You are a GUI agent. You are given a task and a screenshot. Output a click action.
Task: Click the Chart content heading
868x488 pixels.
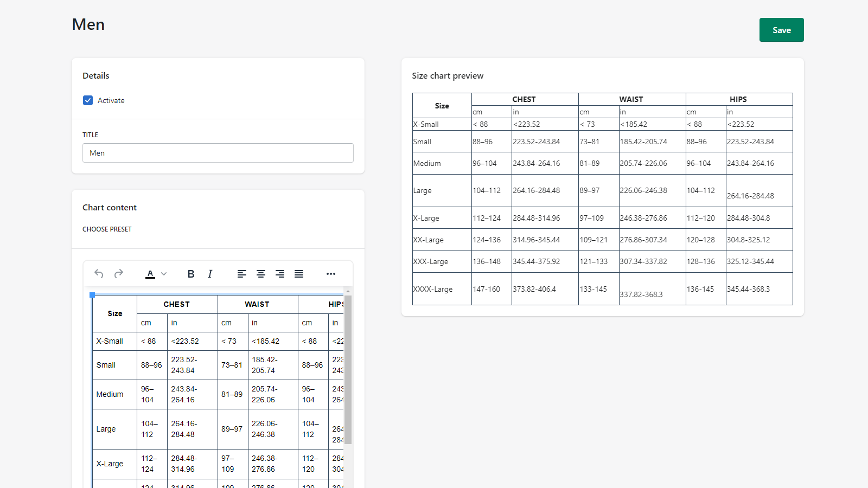pyautogui.click(x=110, y=208)
